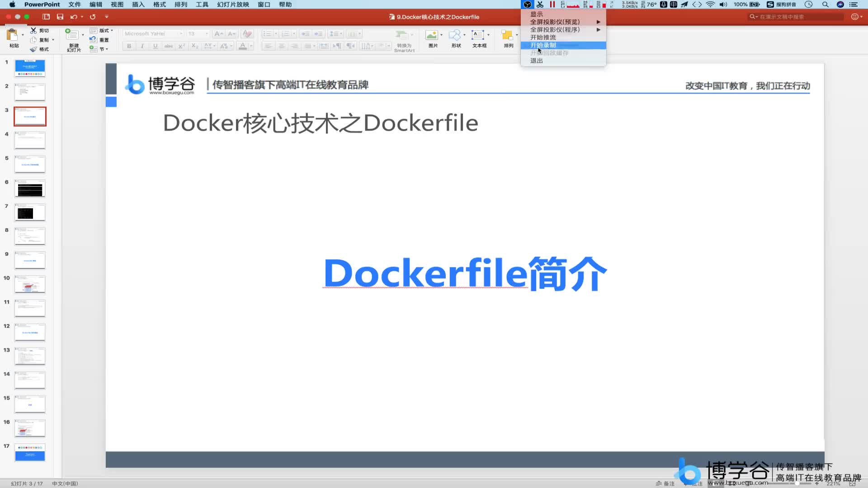
Task: Click the zoom in plus button
Action: click(817, 483)
